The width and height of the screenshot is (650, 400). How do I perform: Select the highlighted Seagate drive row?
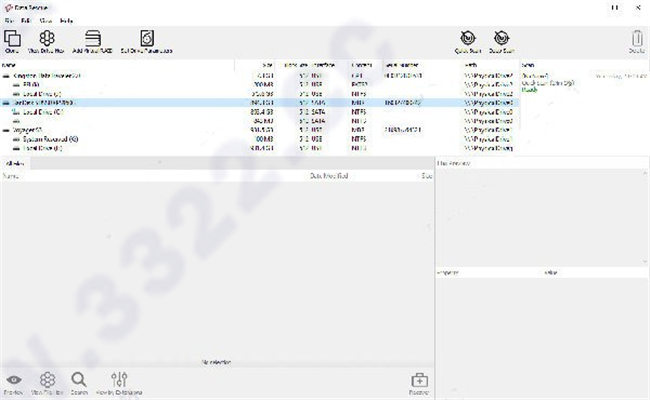[x=260, y=102]
